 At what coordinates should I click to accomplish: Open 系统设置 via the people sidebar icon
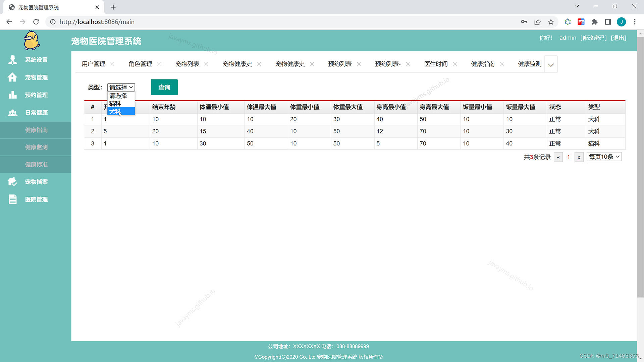click(12, 60)
